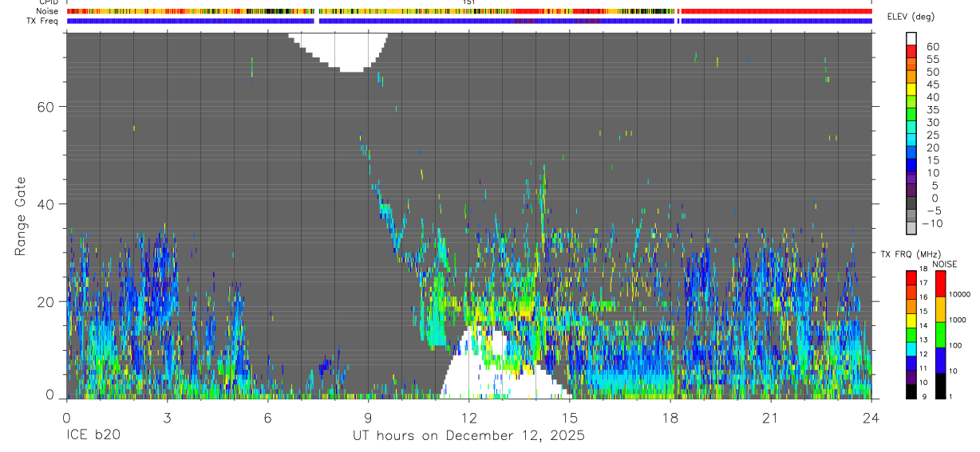Click the '25' label in the ELEV legend
The height and width of the screenshot is (452, 980).
(932, 136)
